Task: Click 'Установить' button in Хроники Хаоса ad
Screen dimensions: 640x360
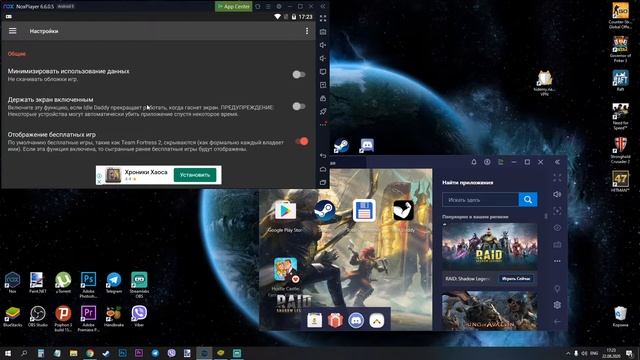Action: coord(195,175)
